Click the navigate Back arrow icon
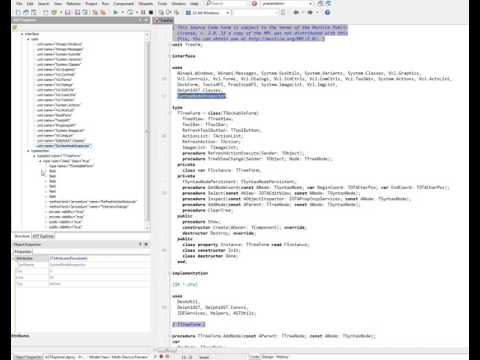Image resolution: width=480 pixels, height=360 pixels. tap(296, 12)
